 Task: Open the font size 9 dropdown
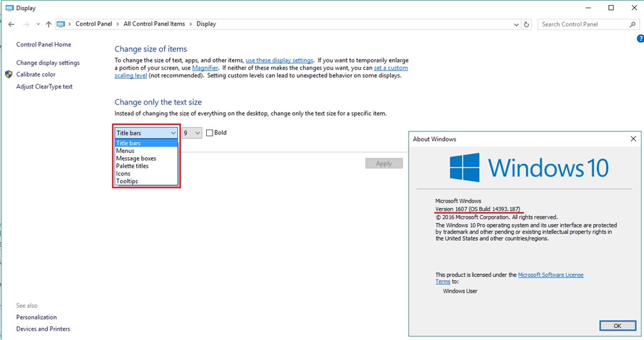[192, 133]
